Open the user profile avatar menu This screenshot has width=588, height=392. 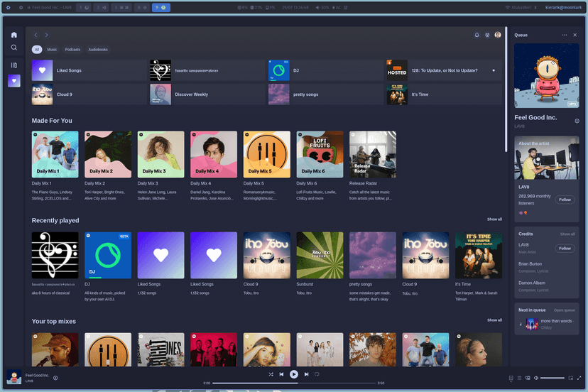pos(498,35)
